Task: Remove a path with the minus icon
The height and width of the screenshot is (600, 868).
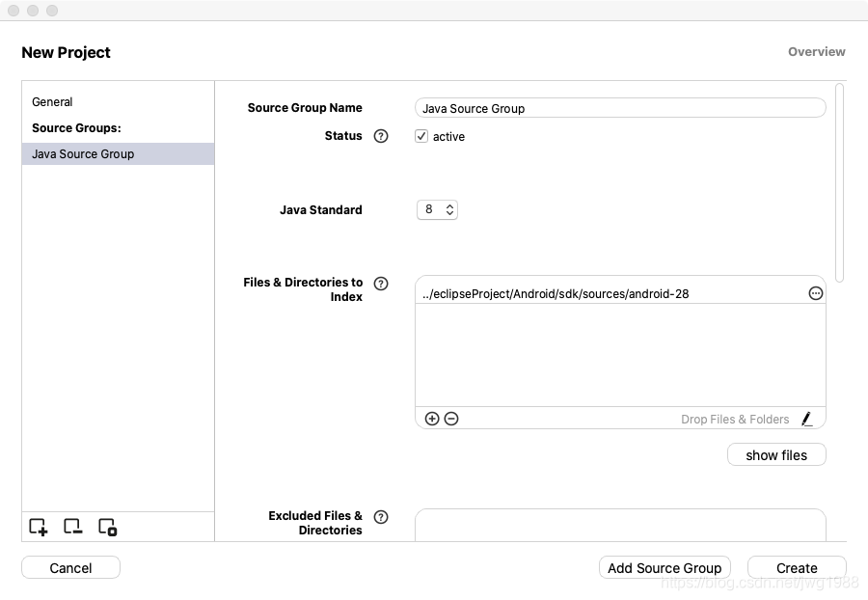Action: tap(451, 419)
